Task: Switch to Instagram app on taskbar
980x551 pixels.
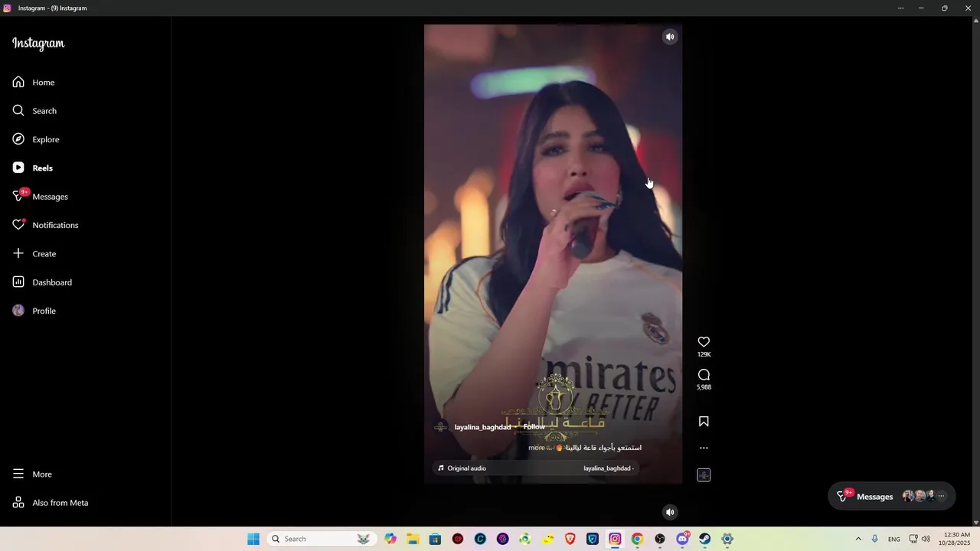Action: point(615,539)
